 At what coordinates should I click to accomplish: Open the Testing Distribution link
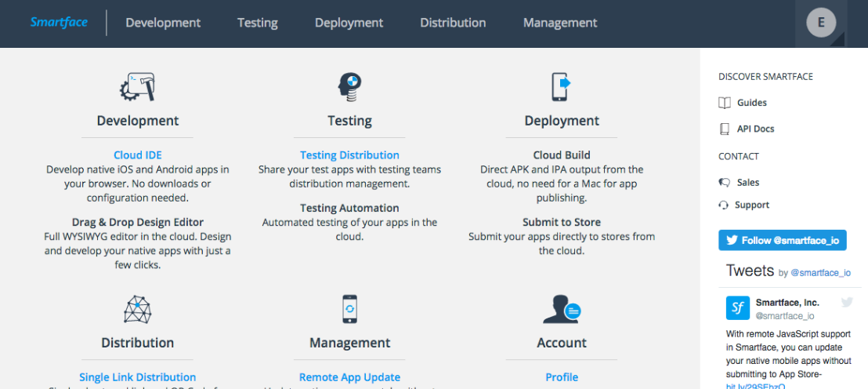click(349, 155)
